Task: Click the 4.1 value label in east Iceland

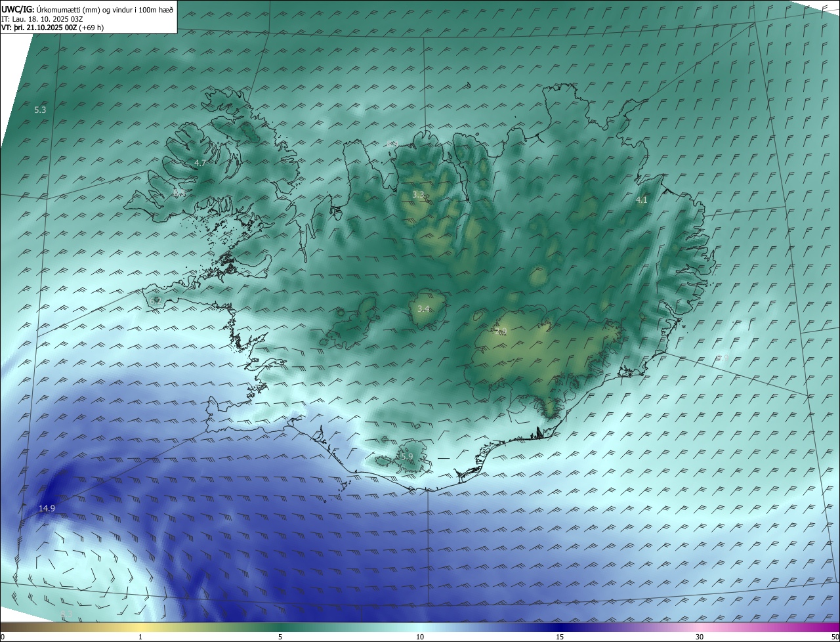Action: point(642,200)
